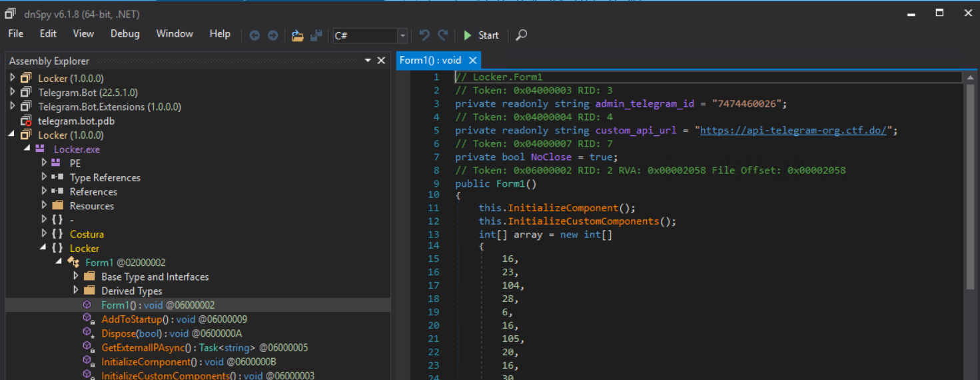Expand the References node
The image size is (980, 380).
pos(44,191)
